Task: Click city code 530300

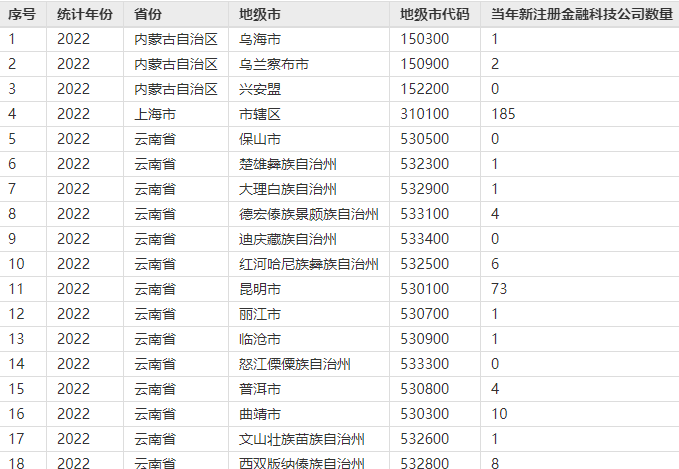Action: [x=425, y=414]
